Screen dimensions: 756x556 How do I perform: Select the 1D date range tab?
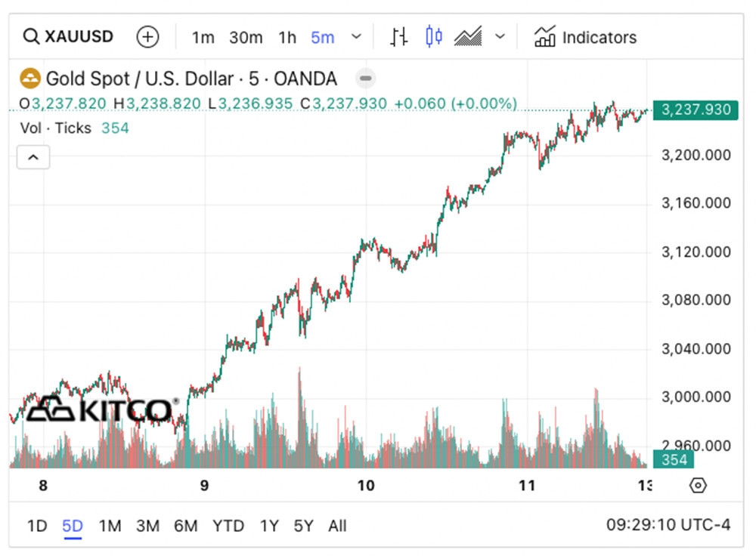pyautogui.click(x=36, y=526)
